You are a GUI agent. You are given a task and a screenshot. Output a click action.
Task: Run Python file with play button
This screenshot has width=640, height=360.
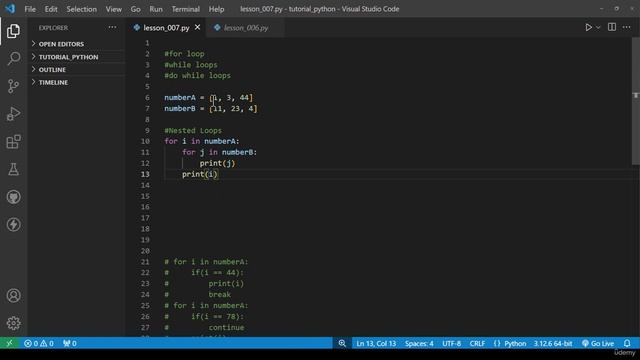point(588,27)
